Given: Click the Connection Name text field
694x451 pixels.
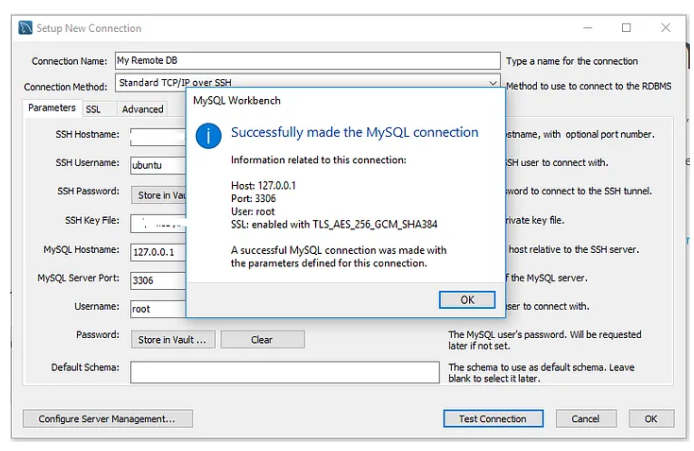Looking at the screenshot, I should [307, 61].
